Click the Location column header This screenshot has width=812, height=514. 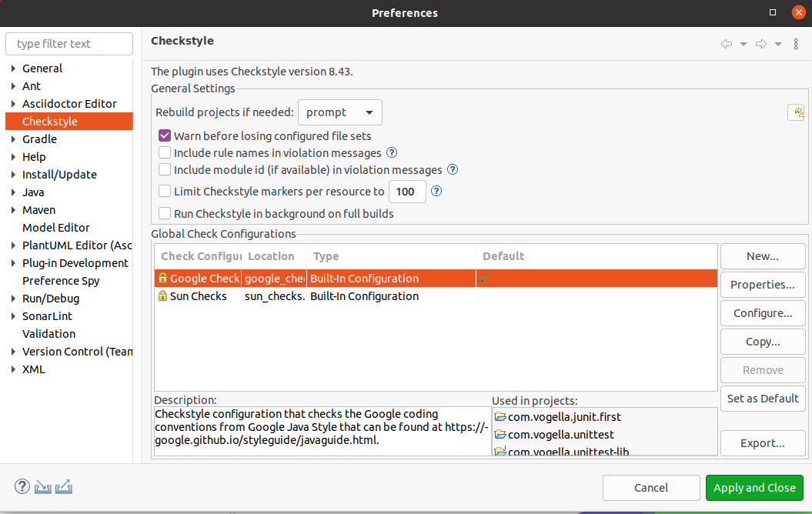click(274, 256)
